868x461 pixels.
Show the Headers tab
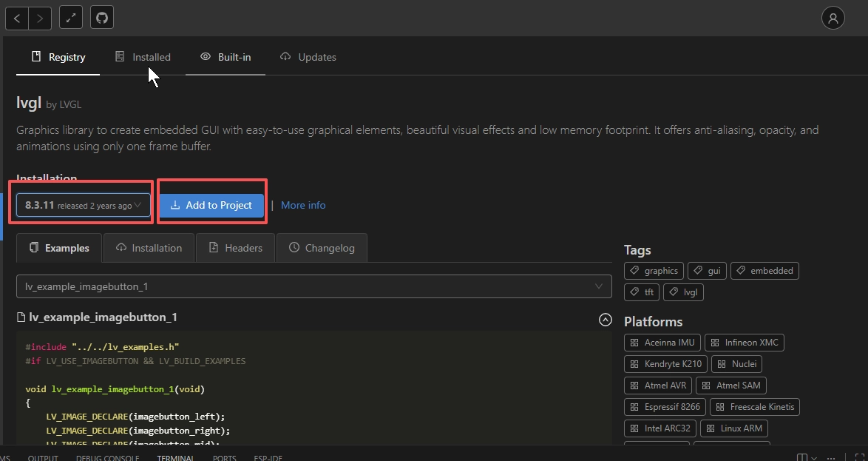tap(235, 248)
